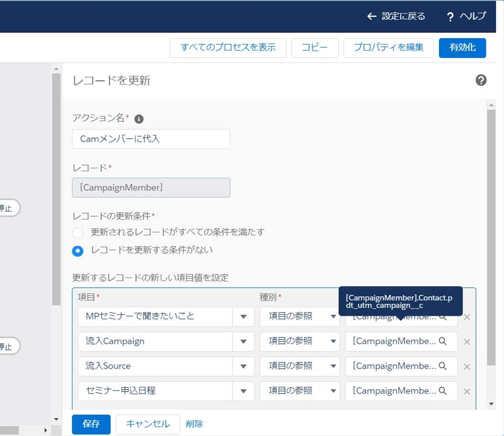The image size is (504, 436).
Task: Remove the MPセミナーで聞きたいこと row
Action: [x=467, y=317]
